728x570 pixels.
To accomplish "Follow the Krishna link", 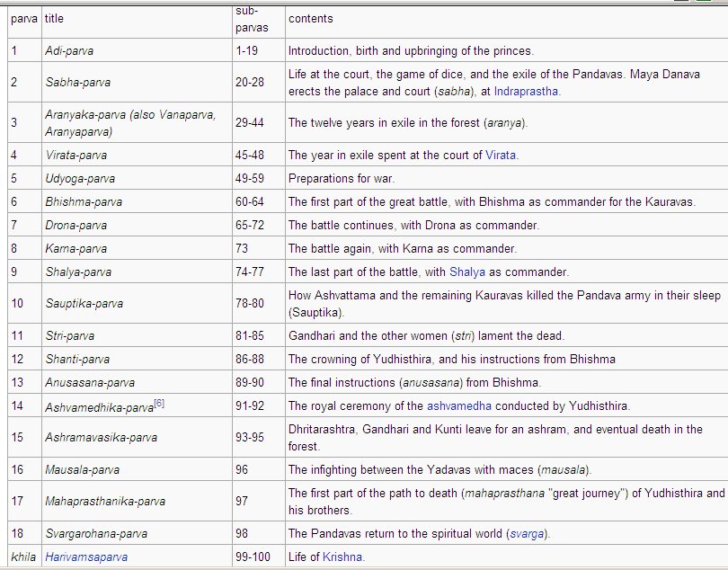I will [x=342, y=557].
